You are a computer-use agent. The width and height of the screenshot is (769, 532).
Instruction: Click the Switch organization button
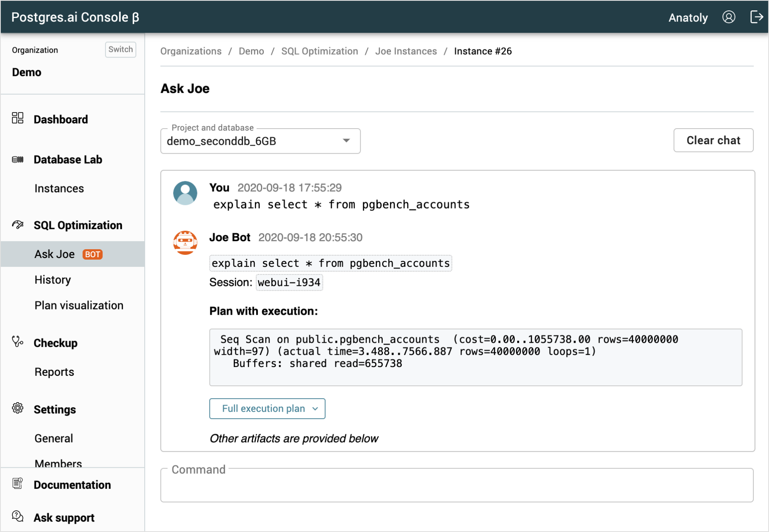[120, 50]
